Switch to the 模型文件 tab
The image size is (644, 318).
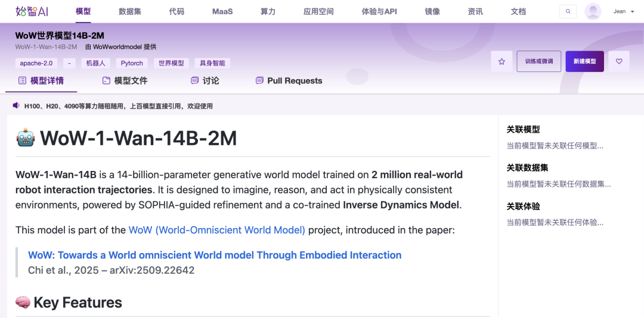click(125, 81)
